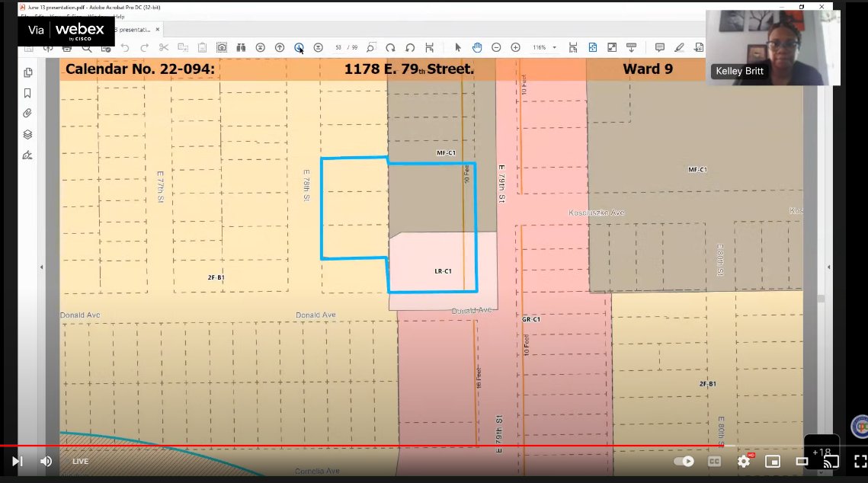Click Kelley Britt video thumbnail
Viewport: 868px width, 483px height.
[x=773, y=47]
